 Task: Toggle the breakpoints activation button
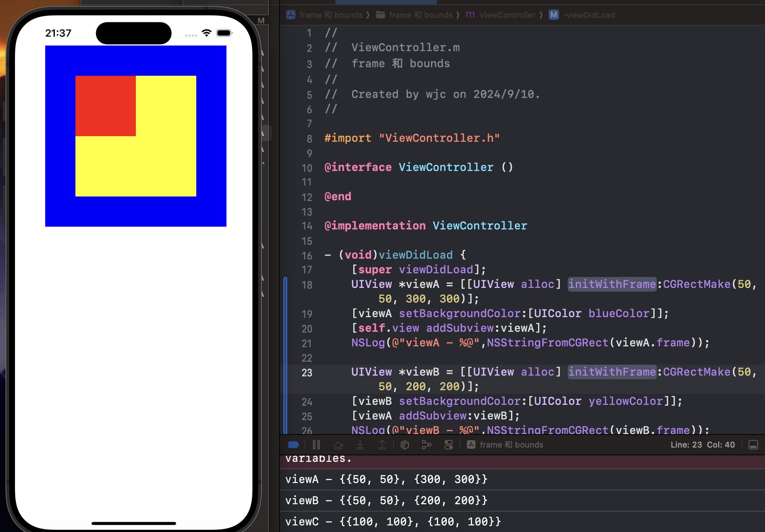click(293, 445)
